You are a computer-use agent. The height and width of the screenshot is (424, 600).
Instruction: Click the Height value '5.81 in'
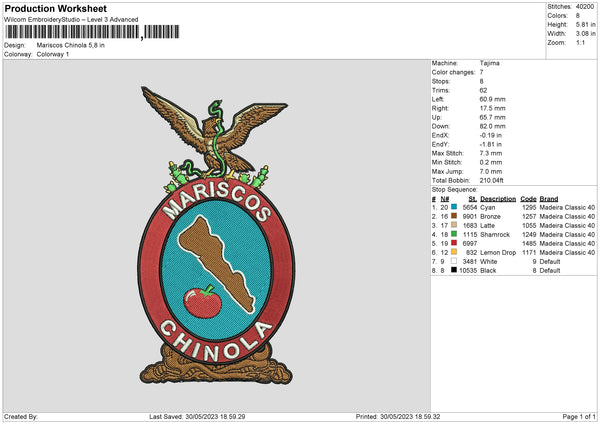tap(585, 24)
